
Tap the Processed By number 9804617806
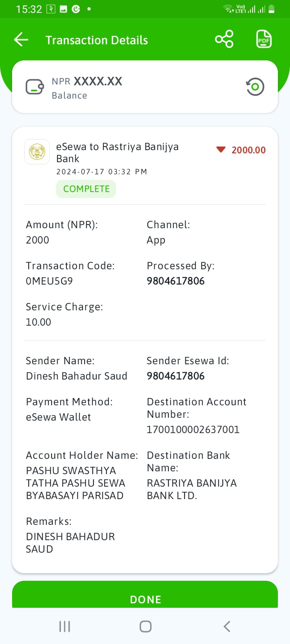(x=176, y=281)
